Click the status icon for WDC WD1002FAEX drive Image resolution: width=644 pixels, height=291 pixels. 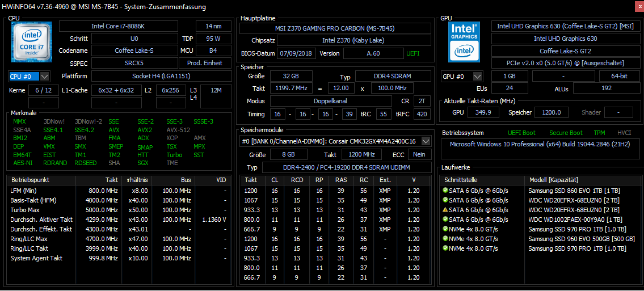(445, 219)
